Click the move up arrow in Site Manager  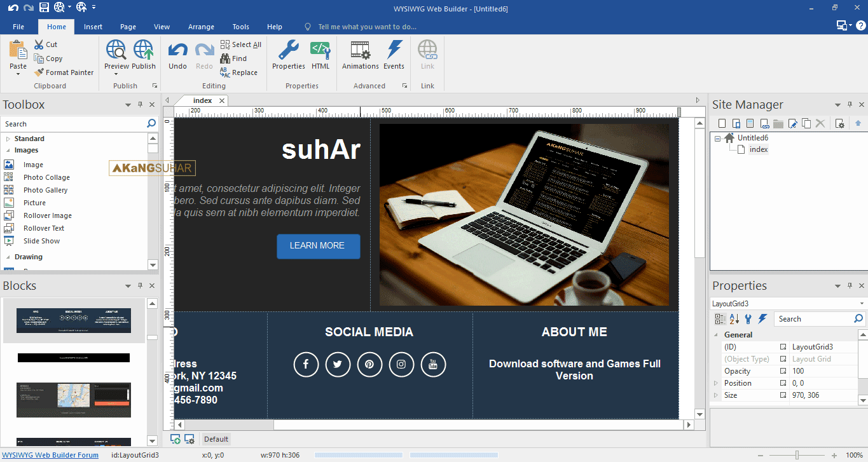858,123
